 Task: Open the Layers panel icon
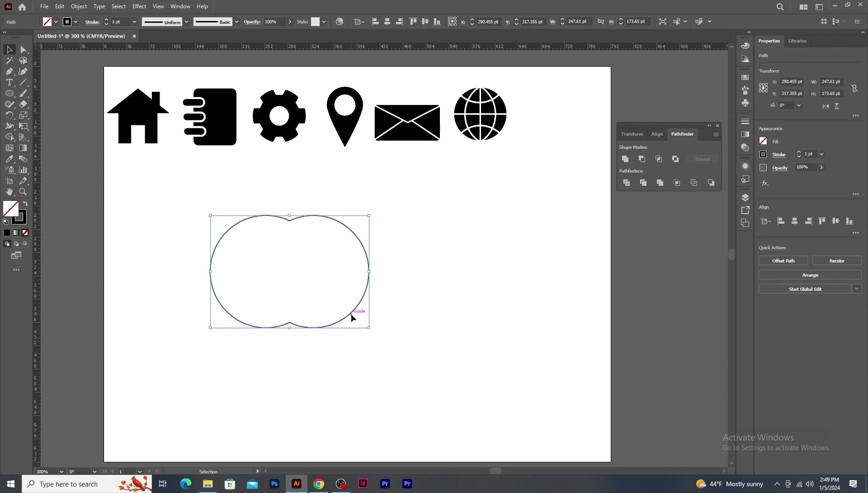pos(745,198)
